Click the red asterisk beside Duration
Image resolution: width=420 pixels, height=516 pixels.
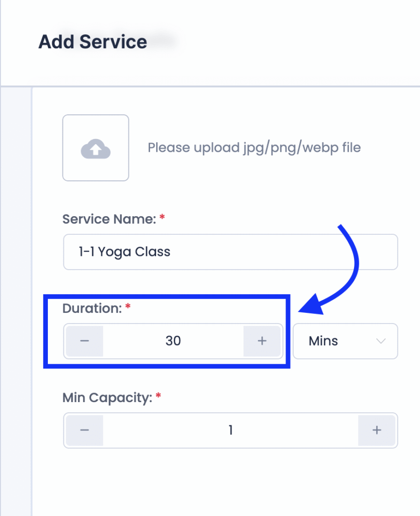click(128, 307)
